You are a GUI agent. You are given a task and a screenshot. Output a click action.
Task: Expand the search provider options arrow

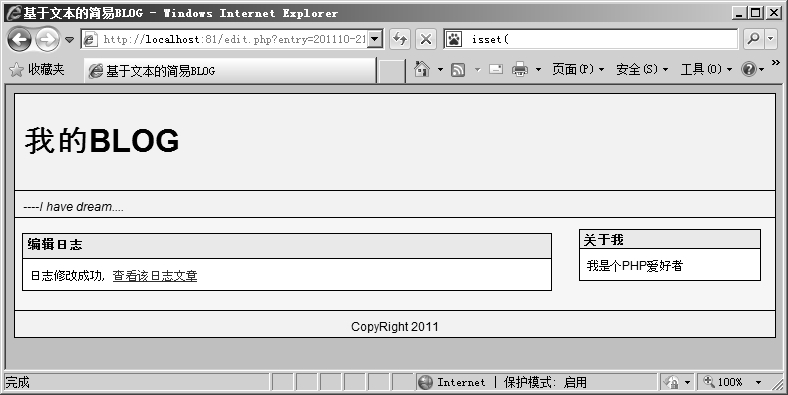coord(771,39)
